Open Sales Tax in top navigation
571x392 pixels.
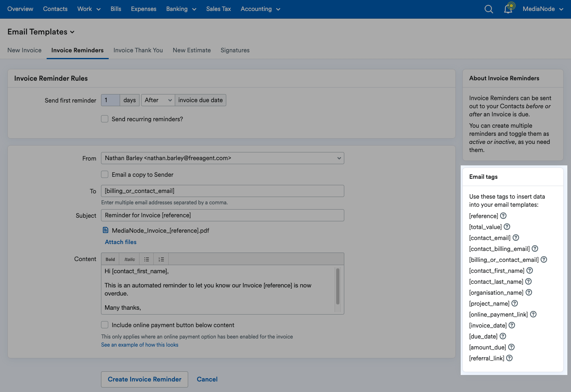218,9
